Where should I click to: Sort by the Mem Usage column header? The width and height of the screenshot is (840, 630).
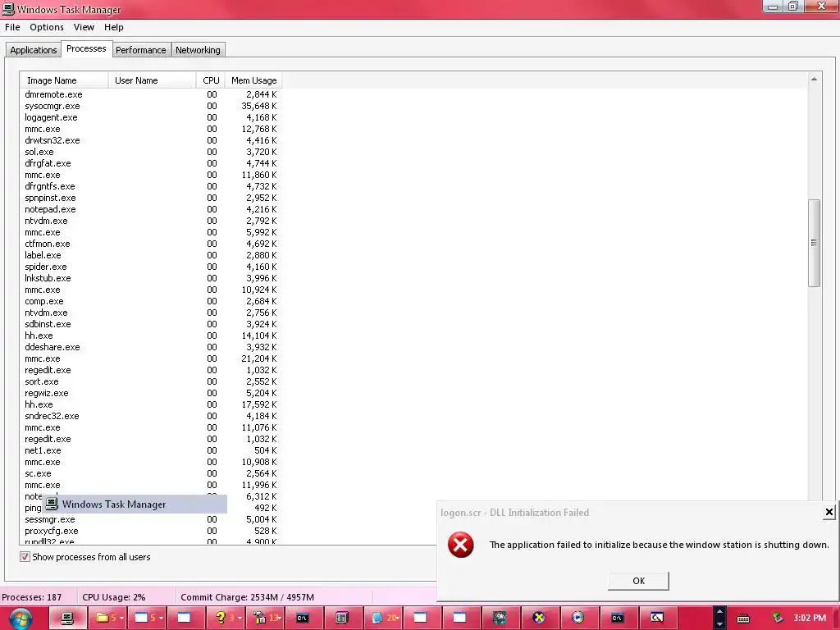point(254,80)
